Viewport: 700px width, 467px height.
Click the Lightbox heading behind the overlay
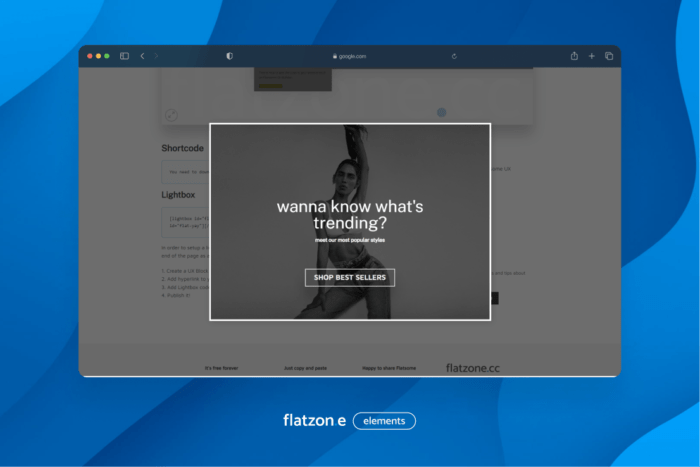(x=180, y=195)
